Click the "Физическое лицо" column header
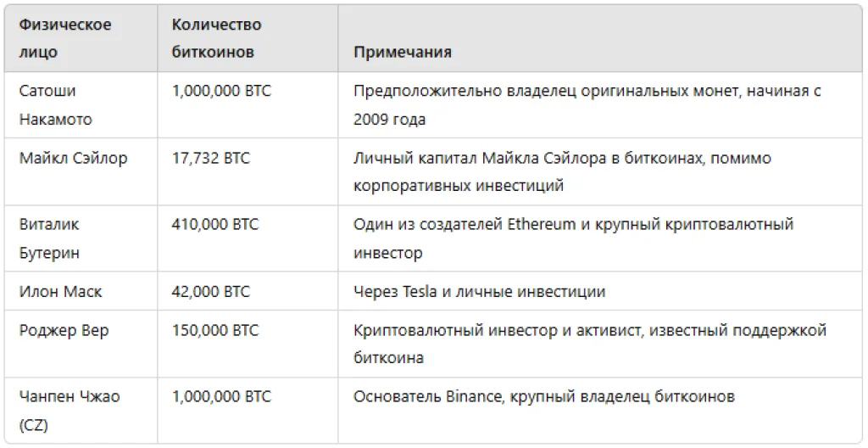 [65, 38]
